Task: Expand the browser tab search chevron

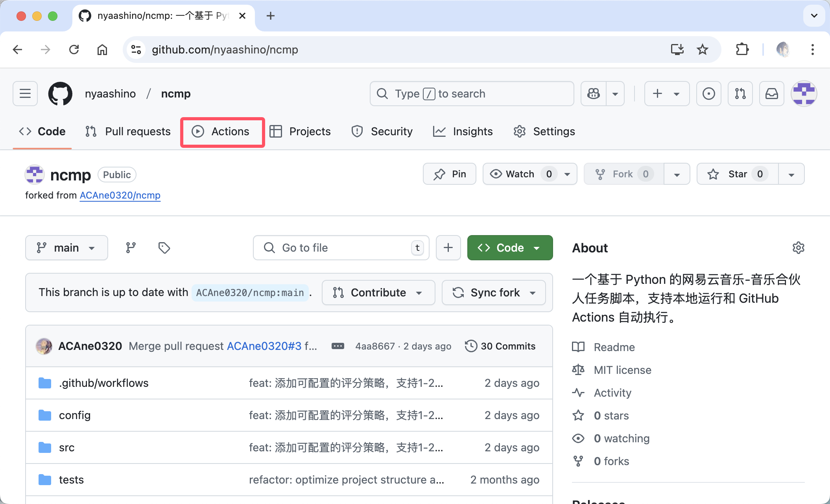Action: [814, 16]
